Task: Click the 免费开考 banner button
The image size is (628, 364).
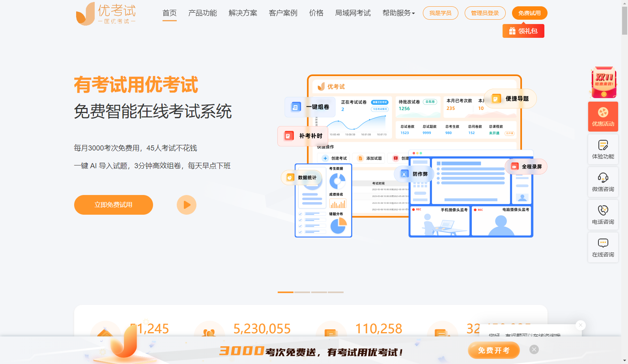Action: (x=493, y=350)
